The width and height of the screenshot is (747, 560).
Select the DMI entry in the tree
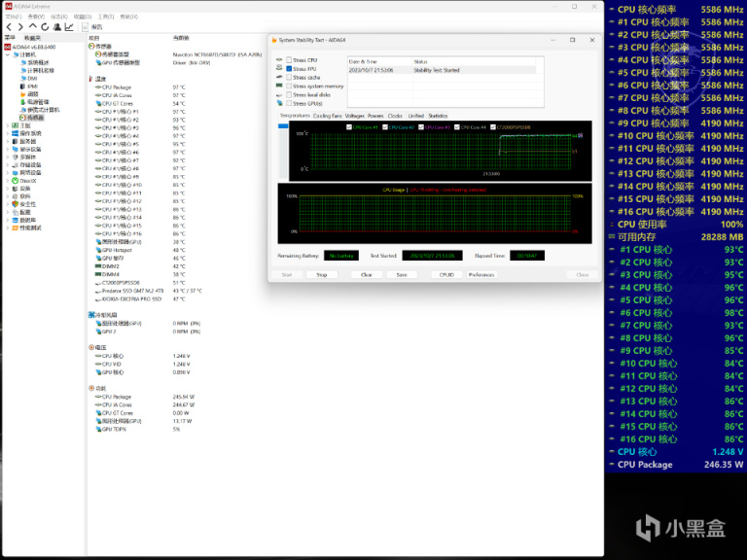pyautogui.click(x=32, y=78)
